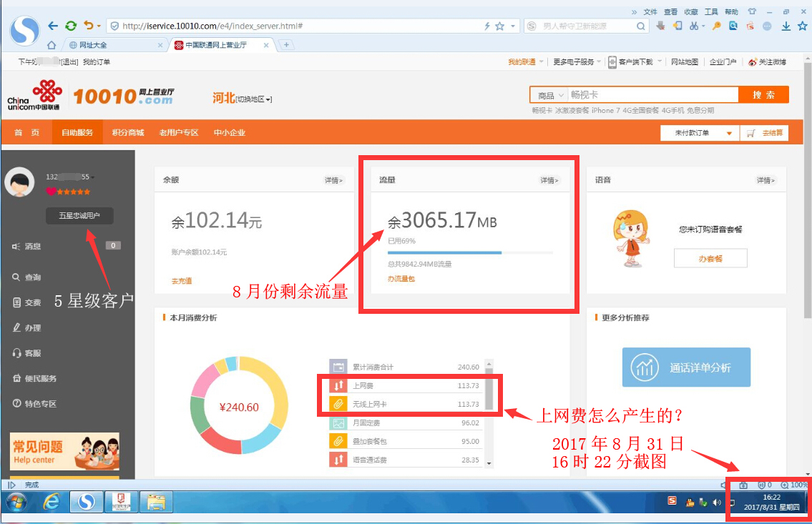Viewport: 812px width, 524px height.
Task: Click the 去充值 link under account balance
Action: point(182,281)
